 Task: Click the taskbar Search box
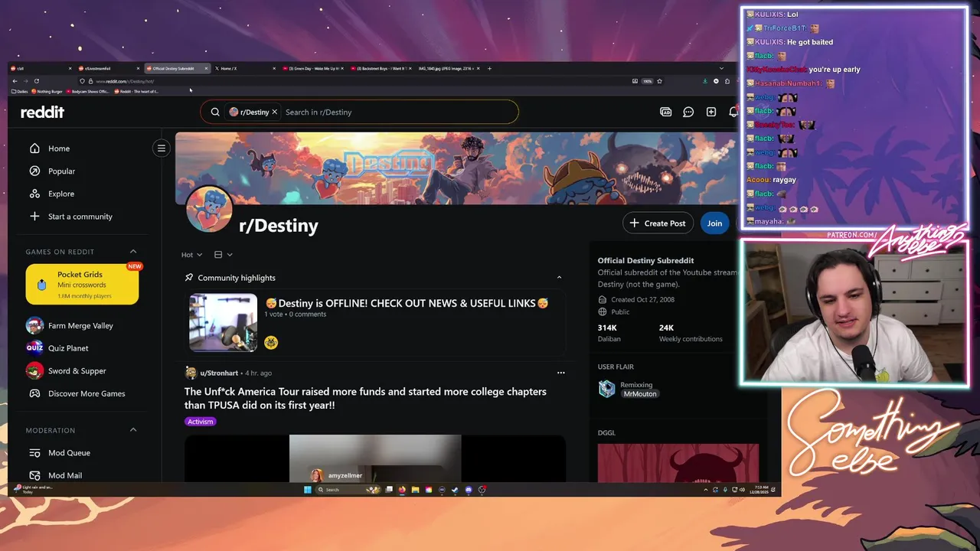pos(348,490)
